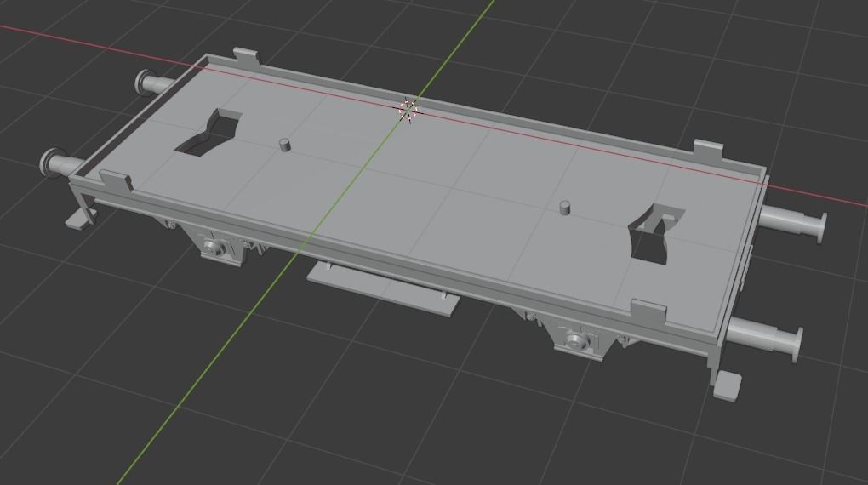Select the square footstep at the right corner

pyautogui.click(x=728, y=385)
